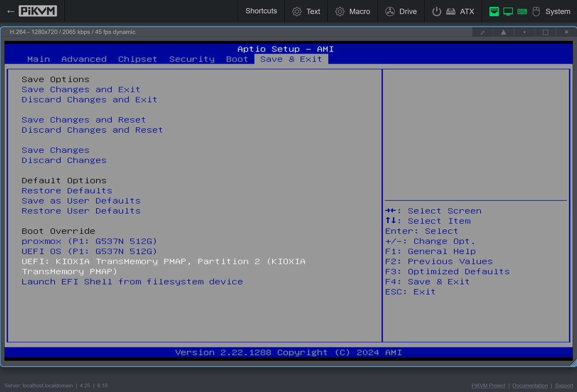Click the F4: Save & Exit help line
This screenshot has width=577, height=392.
pyautogui.click(x=427, y=282)
